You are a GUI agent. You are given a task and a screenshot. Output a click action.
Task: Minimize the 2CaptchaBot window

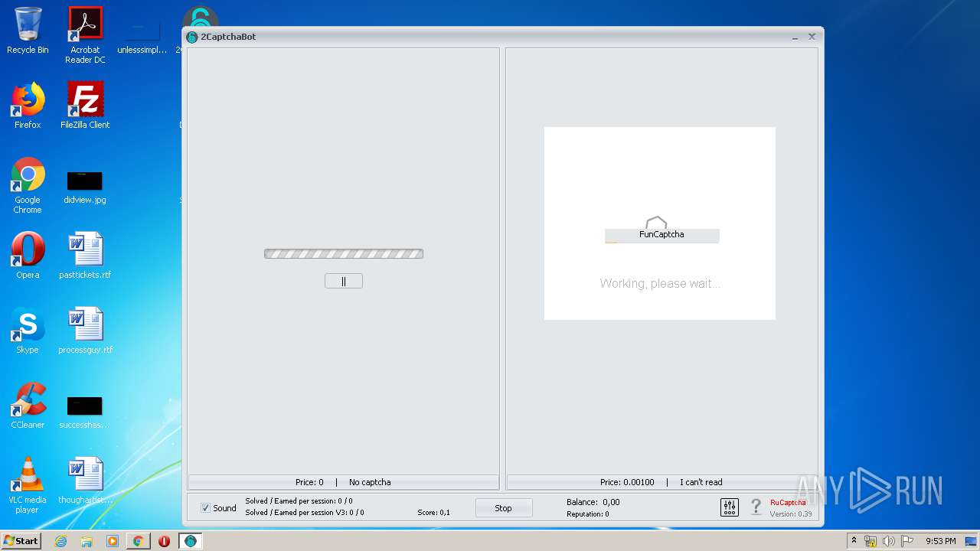pos(795,37)
